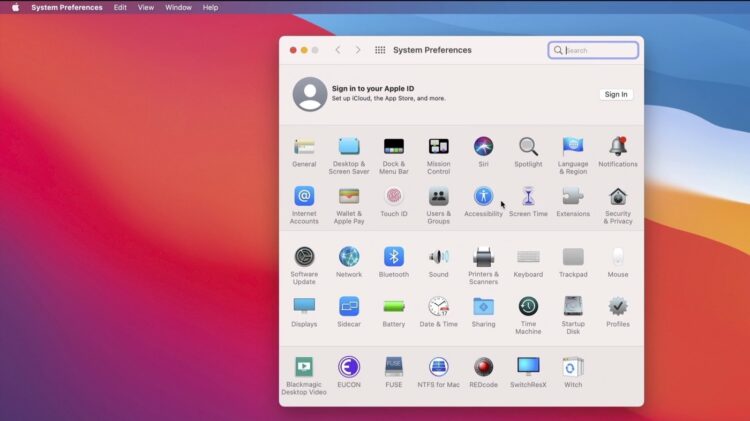Open the Sidecar preference pane
Screen dimensions: 750x421
(x=349, y=307)
